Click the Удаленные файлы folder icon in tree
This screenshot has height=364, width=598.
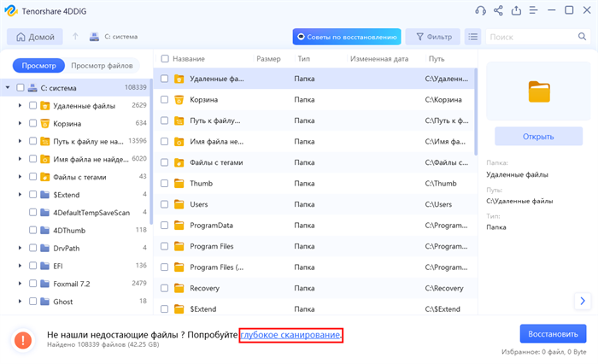click(45, 106)
